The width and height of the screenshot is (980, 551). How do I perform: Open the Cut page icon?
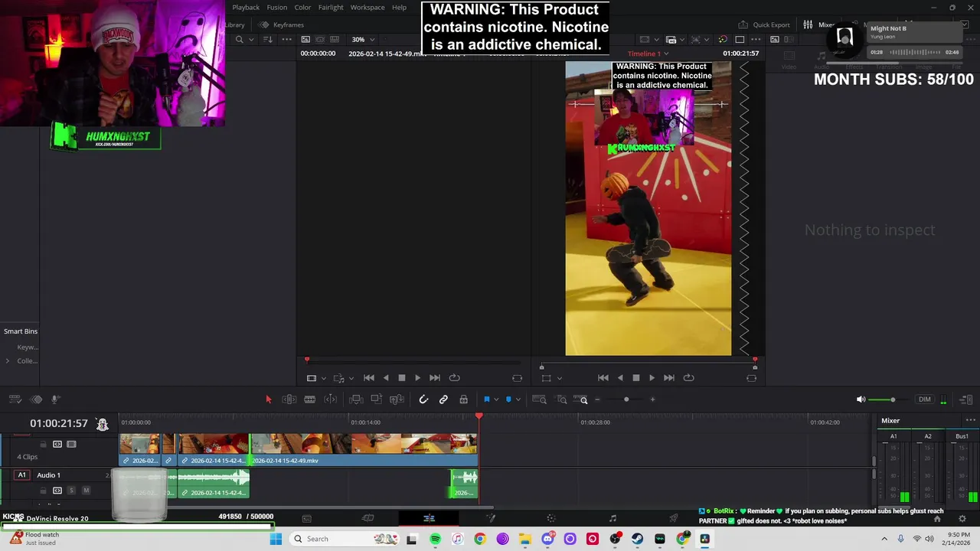tap(367, 518)
